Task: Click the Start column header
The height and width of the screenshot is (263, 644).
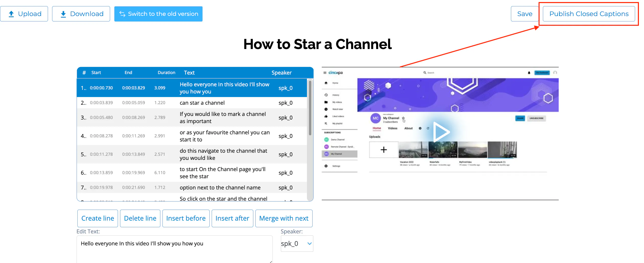Action: tap(96, 73)
